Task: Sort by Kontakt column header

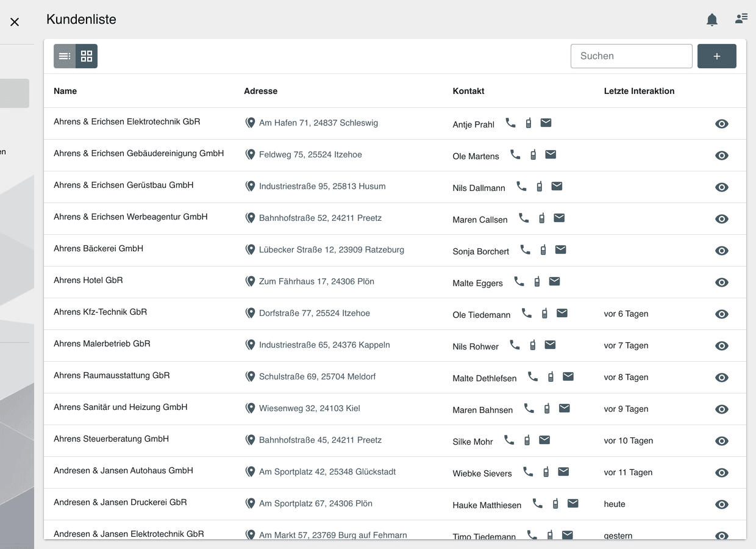Action: (469, 91)
